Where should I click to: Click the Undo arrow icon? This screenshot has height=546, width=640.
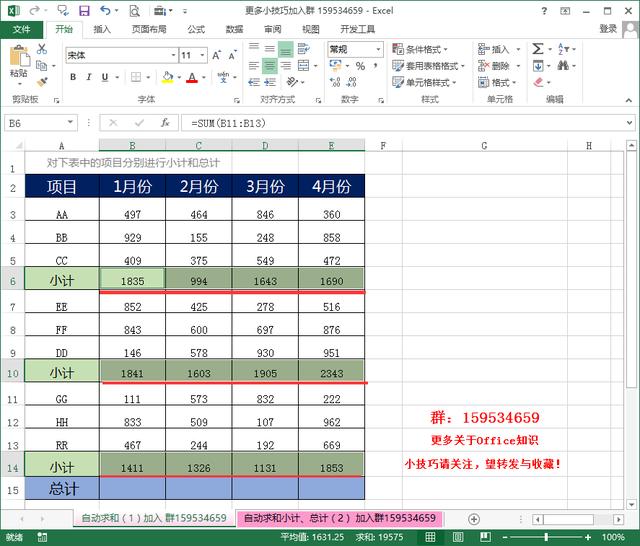tap(106, 11)
